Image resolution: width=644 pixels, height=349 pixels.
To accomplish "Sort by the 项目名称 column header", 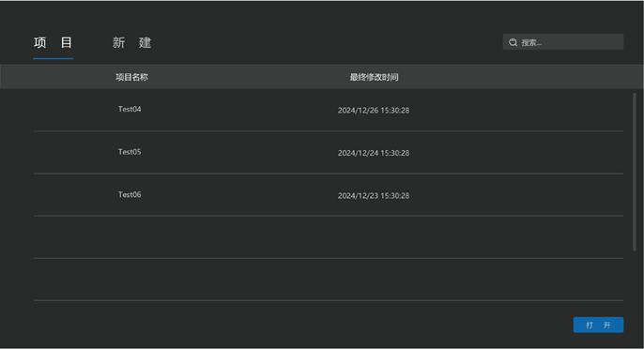I will coord(131,77).
